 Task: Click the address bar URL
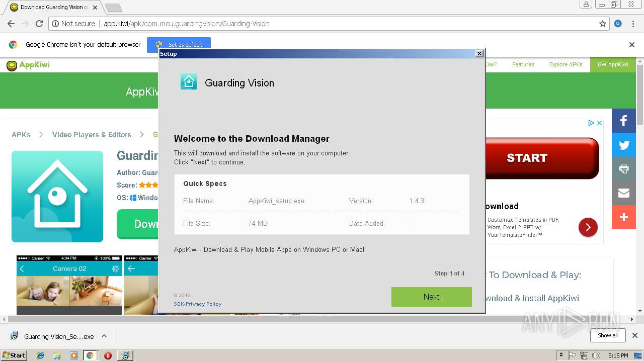tap(187, 24)
